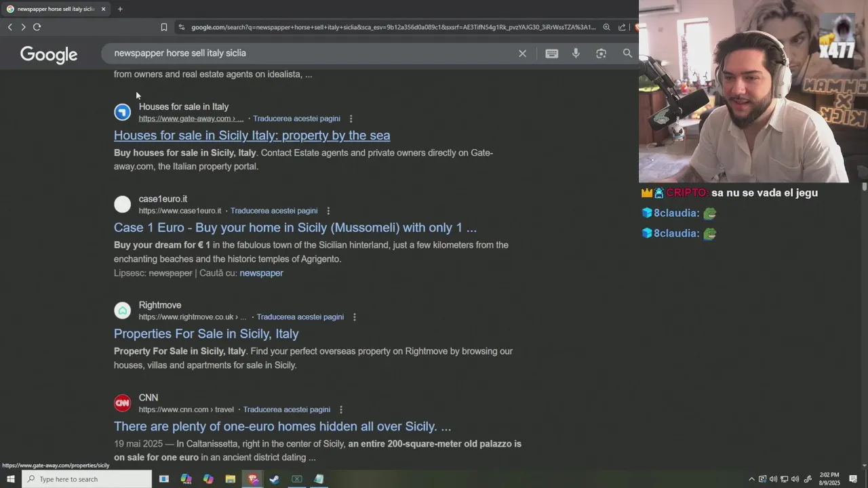Open the Excel-style X taskbar icon
The image size is (868, 488).
[x=297, y=479]
